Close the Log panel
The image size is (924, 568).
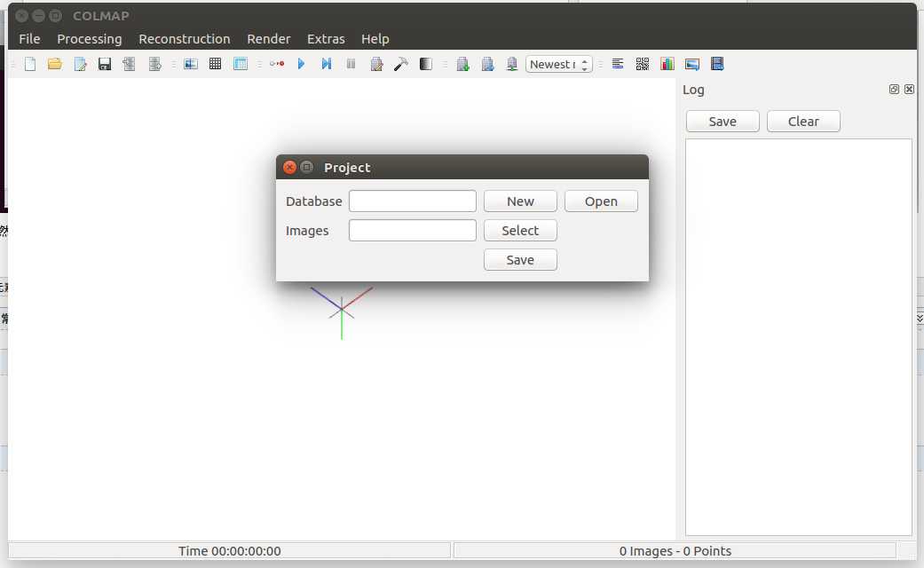[909, 89]
